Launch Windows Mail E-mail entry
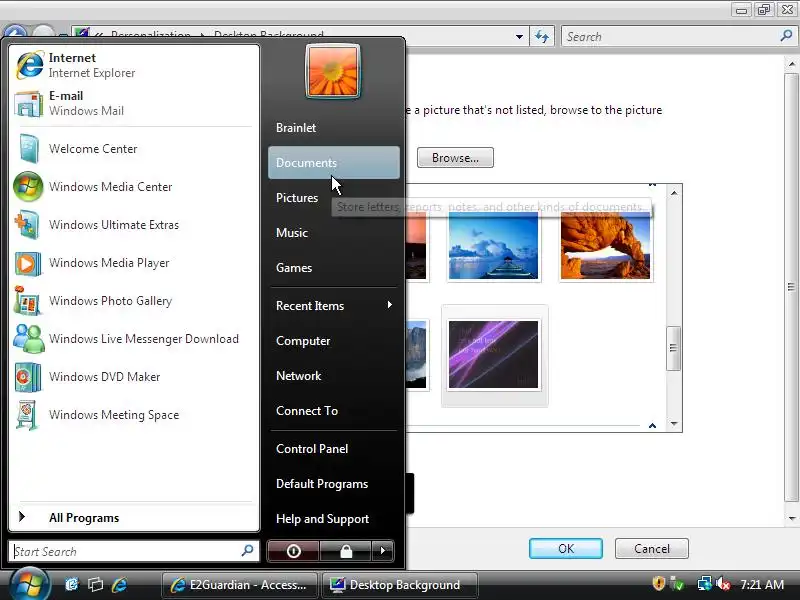 [134, 104]
